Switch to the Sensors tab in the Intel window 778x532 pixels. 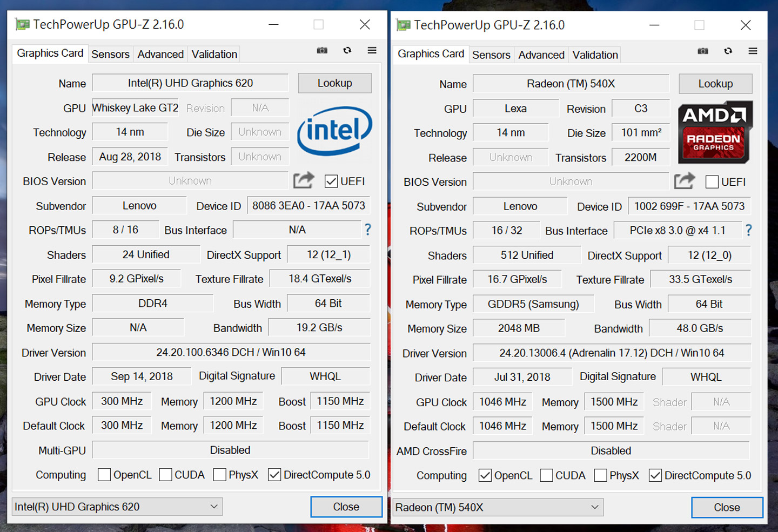(x=110, y=55)
